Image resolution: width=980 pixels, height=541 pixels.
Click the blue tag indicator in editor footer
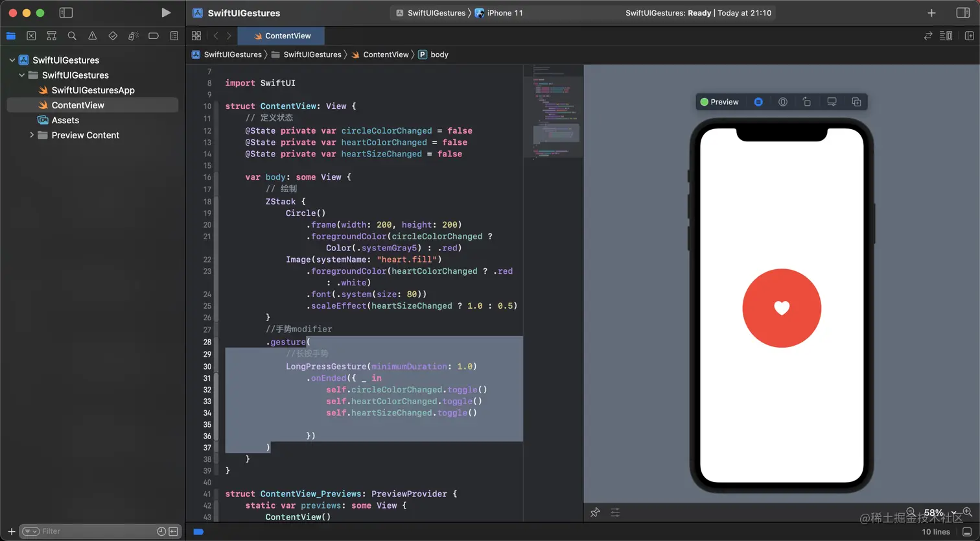tap(198, 532)
